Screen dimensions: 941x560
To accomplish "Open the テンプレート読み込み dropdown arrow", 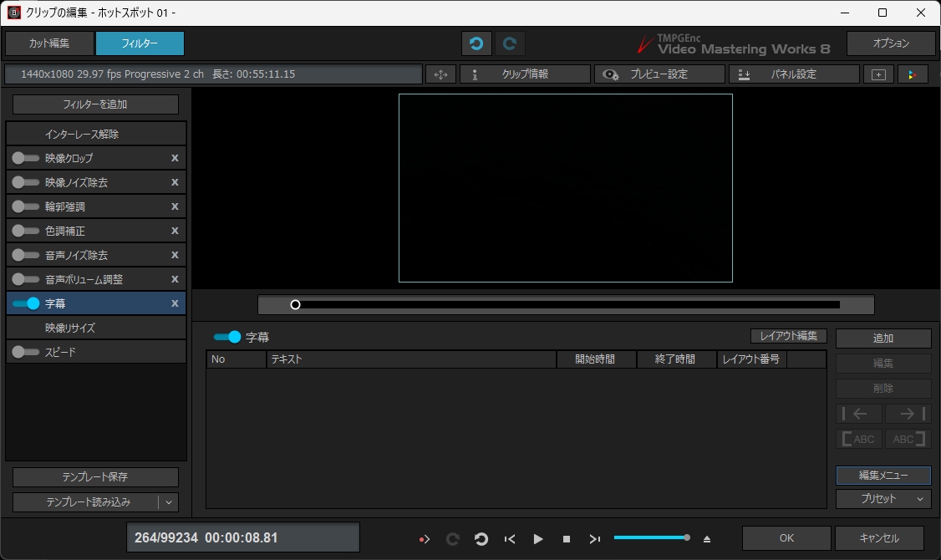I will 168,502.
